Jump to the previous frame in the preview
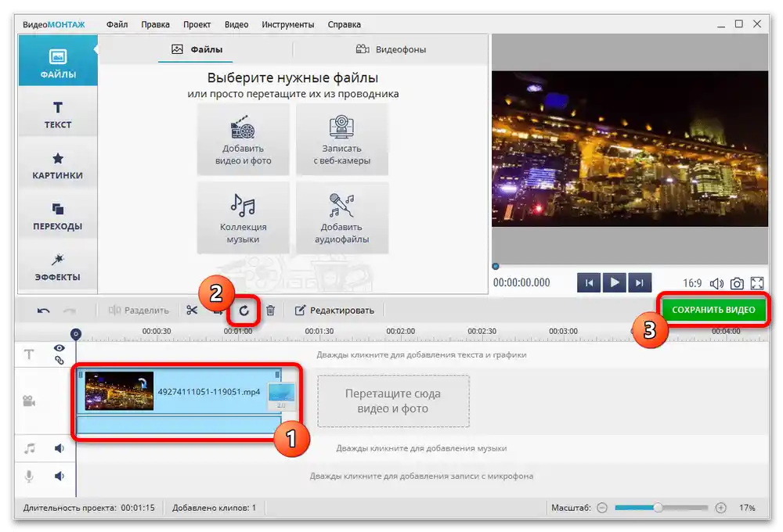783x532 pixels. click(590, 283)
